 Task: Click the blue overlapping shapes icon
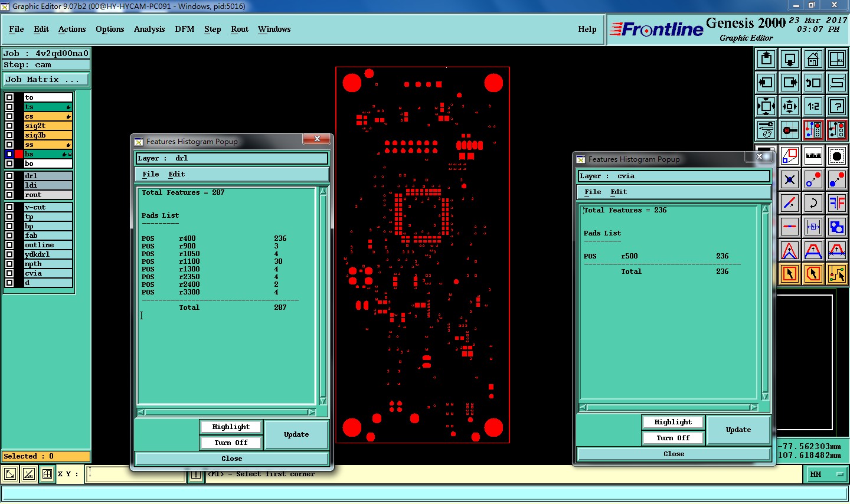(x=837, y=227)
